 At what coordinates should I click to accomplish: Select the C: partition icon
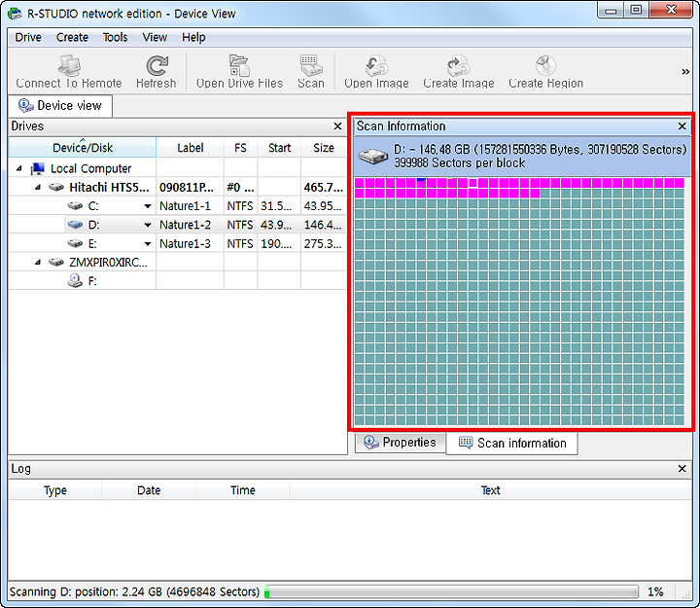click(x=75, y=206)
